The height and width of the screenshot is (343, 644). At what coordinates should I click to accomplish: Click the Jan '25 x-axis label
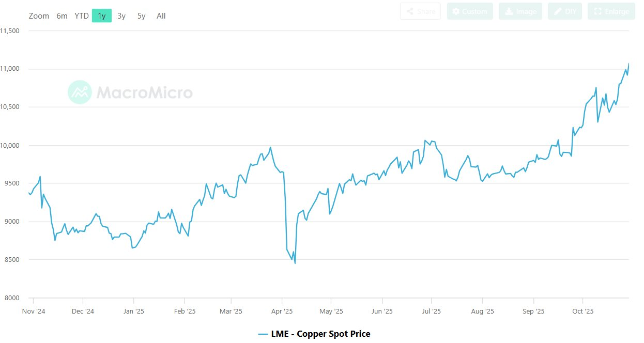(133, 311)
